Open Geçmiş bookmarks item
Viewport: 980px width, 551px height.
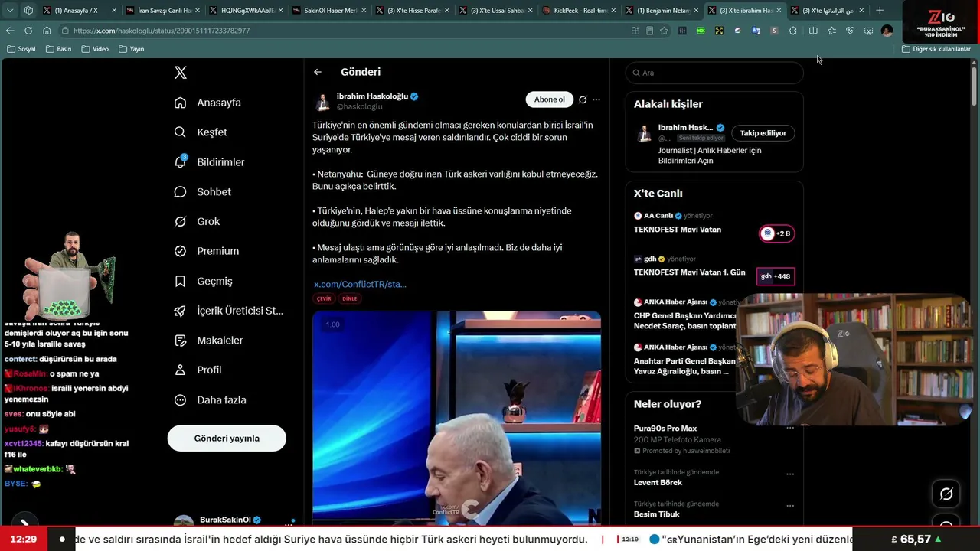pyautogui.click(x=203, y=281)
